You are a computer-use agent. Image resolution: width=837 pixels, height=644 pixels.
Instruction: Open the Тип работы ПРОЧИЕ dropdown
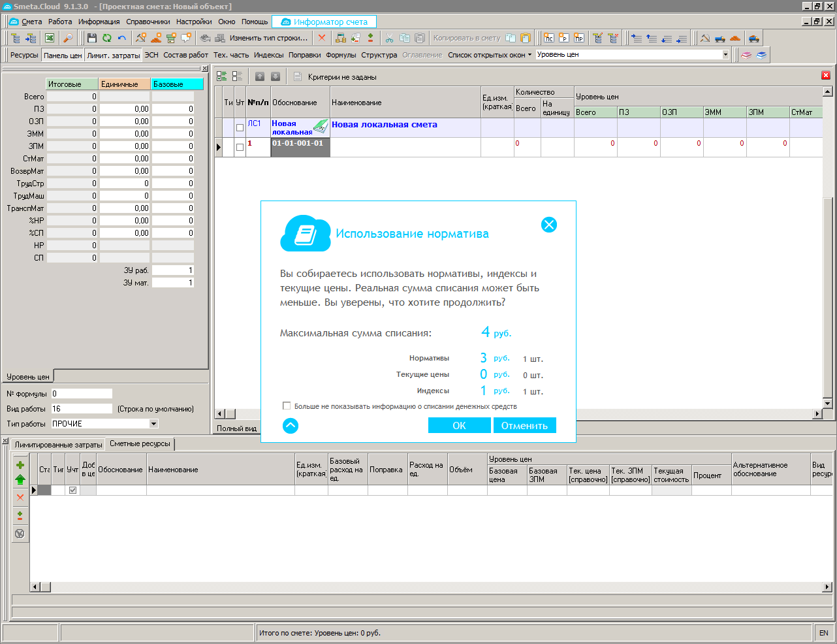tap(154, 423)
